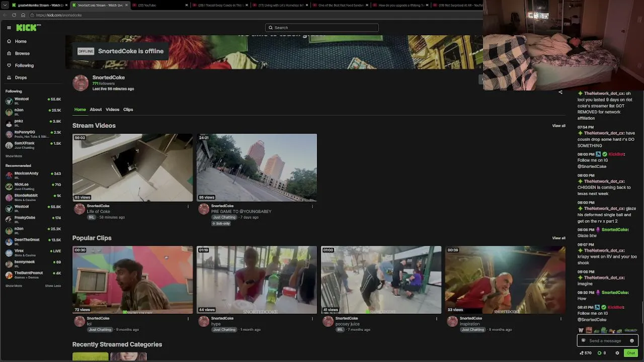View all Stream Videos

(558, 126)
